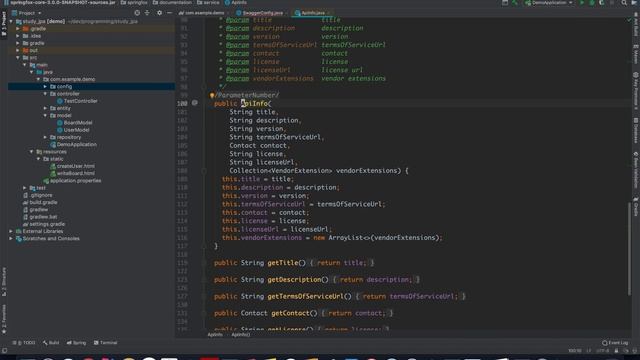This screenshot has height=360, width=640.
Task: Click tool window quick-access icon in status bar
Action: click(x=4, y=351)
